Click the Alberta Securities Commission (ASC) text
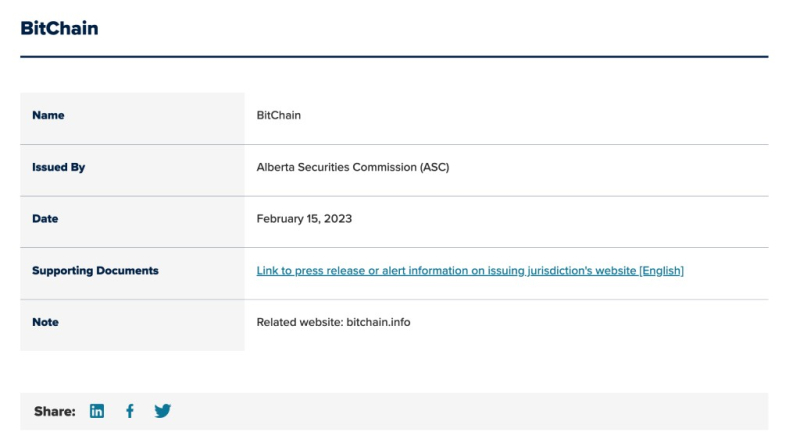The height and width of the screenshot is (446, 800). pos(353,167)
